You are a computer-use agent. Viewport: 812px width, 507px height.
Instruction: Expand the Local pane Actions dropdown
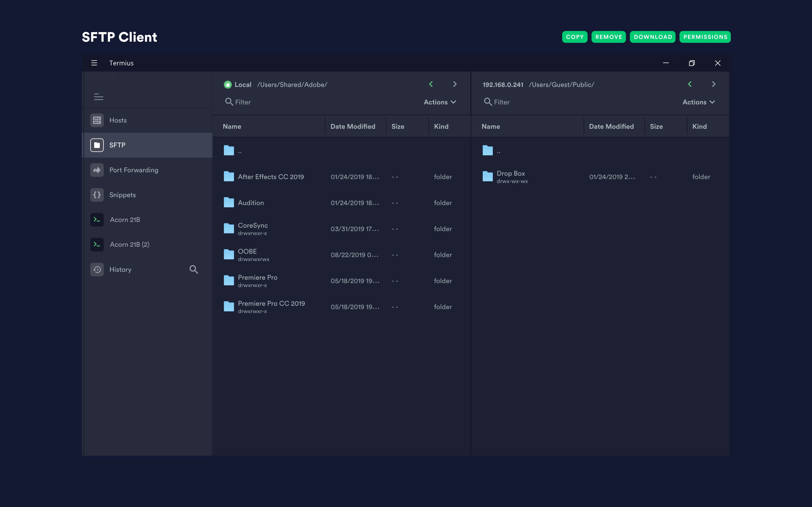440,102
